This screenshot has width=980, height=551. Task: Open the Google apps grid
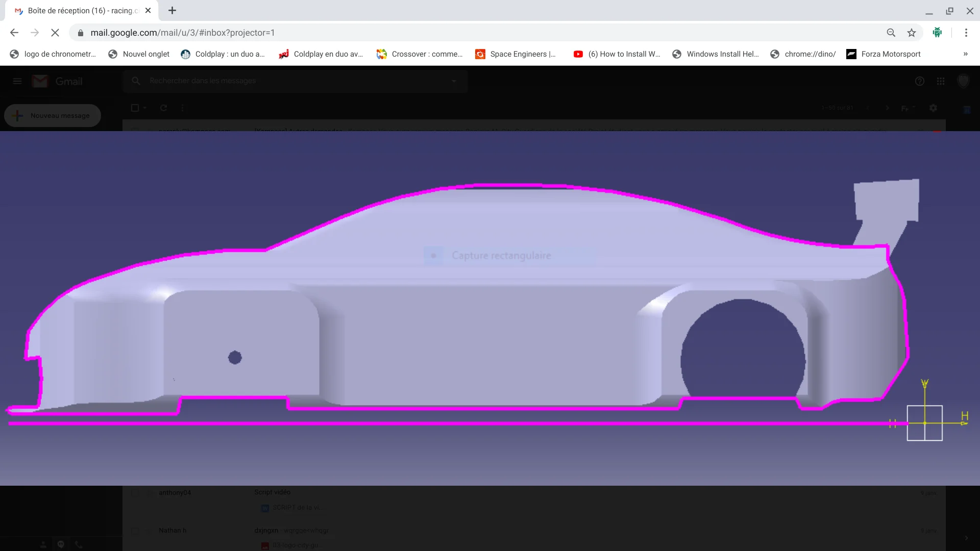(941, 81)
